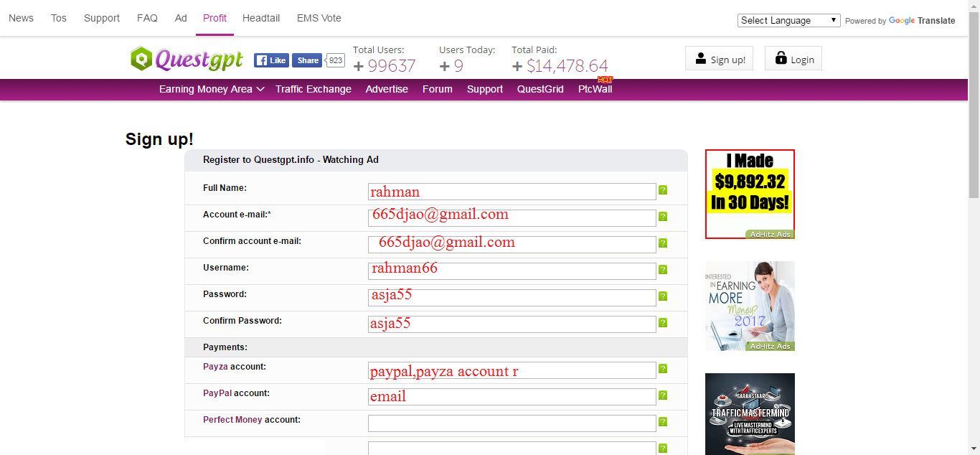The height and width of the screenshot is (455, 980).
Task: Click help icon beside Password field
Action: point(663,296)
